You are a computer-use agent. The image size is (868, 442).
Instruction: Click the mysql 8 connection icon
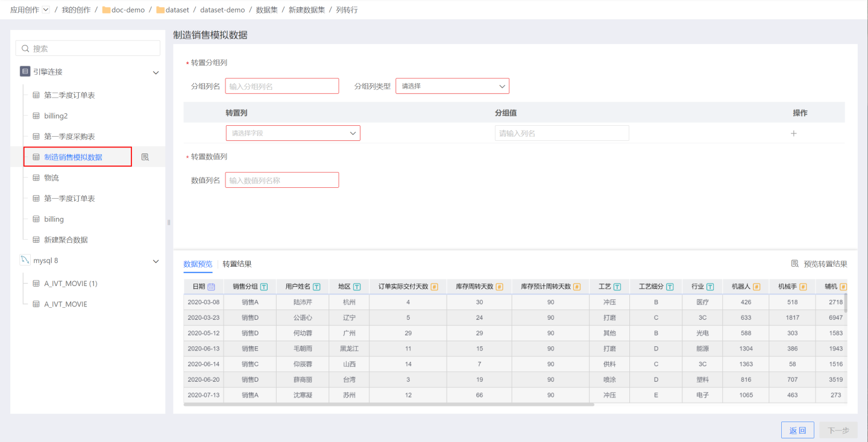(x=25, y=261)
